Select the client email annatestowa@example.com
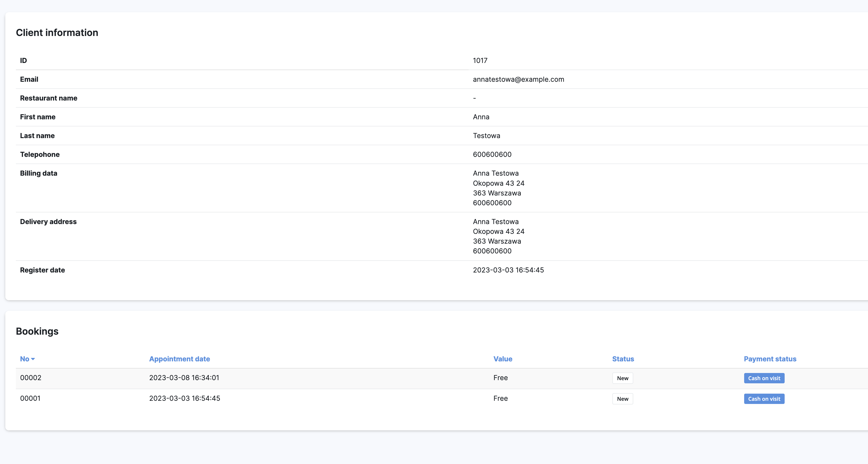The height and width of the screenshot is (464, 868). (518, 79)
